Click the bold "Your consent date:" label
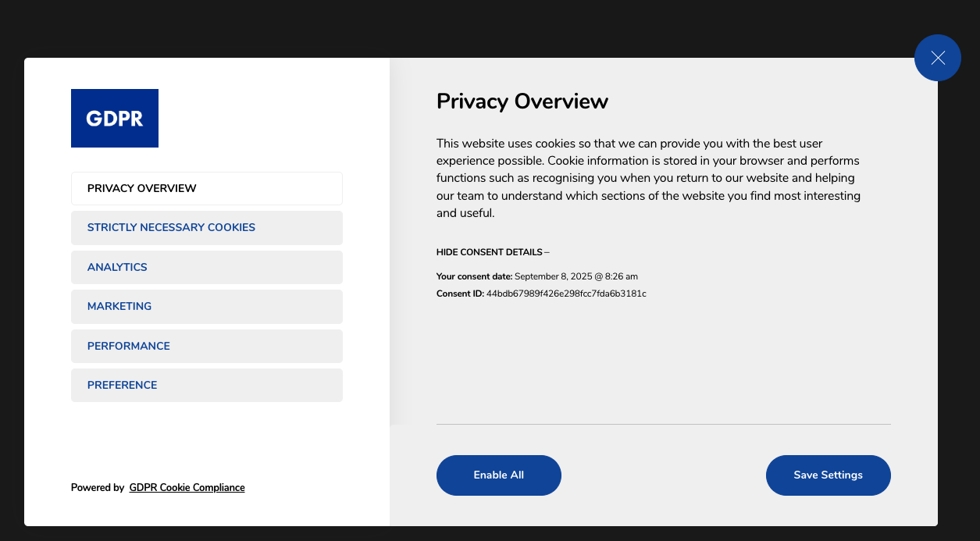 [x=474, y=276]
